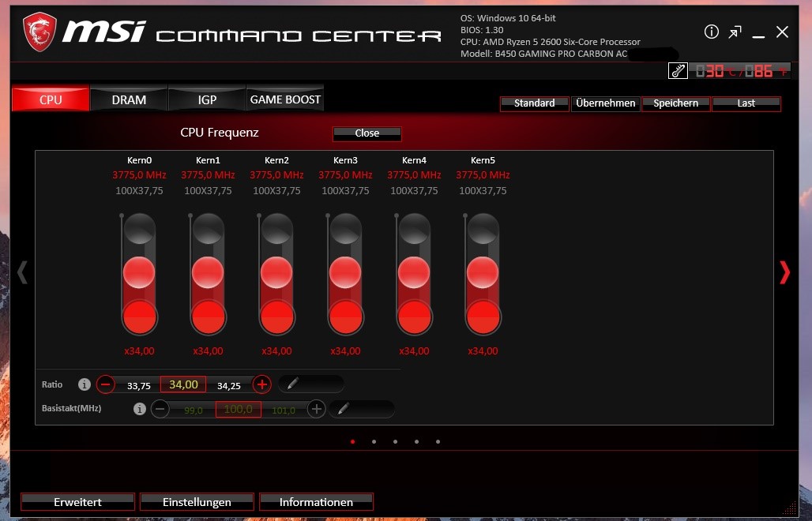This screenshot has height=521, width=812.
Task: Switch to the CPU tab
Action: [x=51, y=99]
